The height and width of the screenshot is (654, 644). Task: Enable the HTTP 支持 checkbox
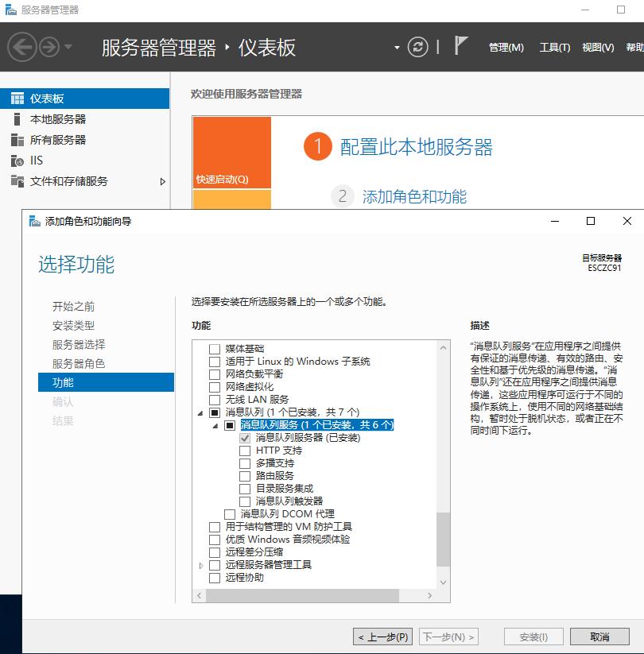(245, 451)
